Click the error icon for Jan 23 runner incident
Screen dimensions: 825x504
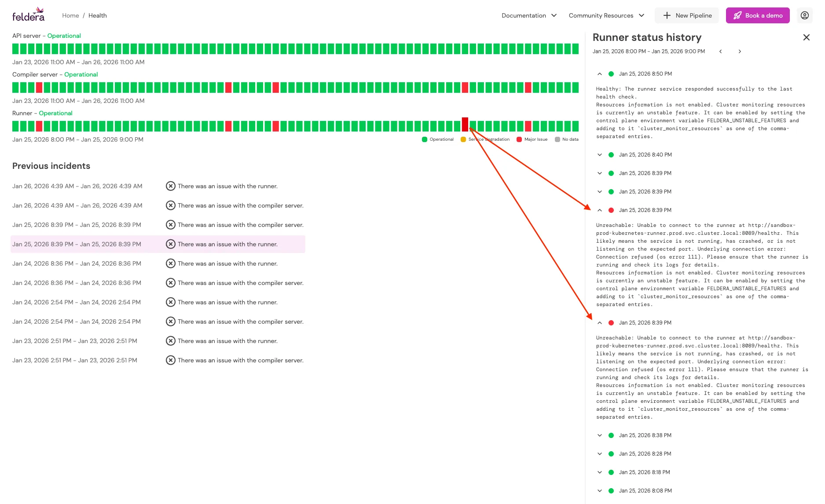click(170, 341)
